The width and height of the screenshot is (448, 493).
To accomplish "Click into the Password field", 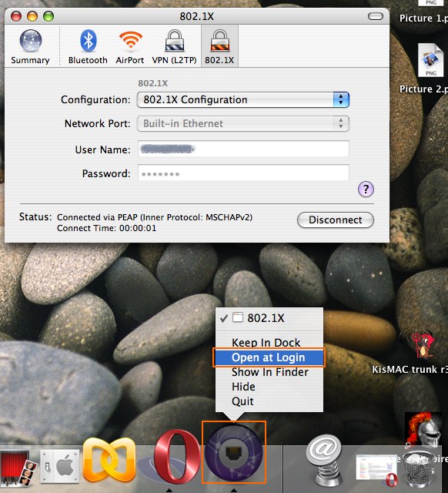I will (x=243, y=173).
